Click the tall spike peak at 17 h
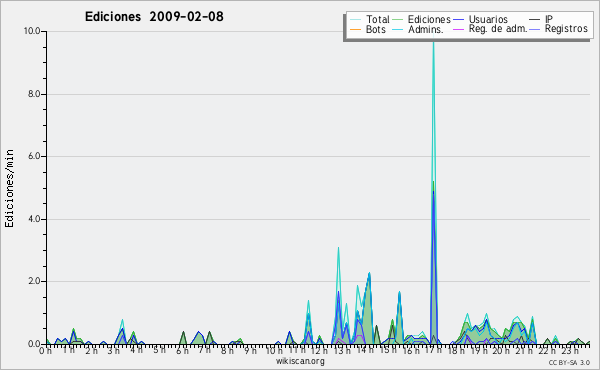The width and height of the screenshot is (600, 370). point(433,42)
